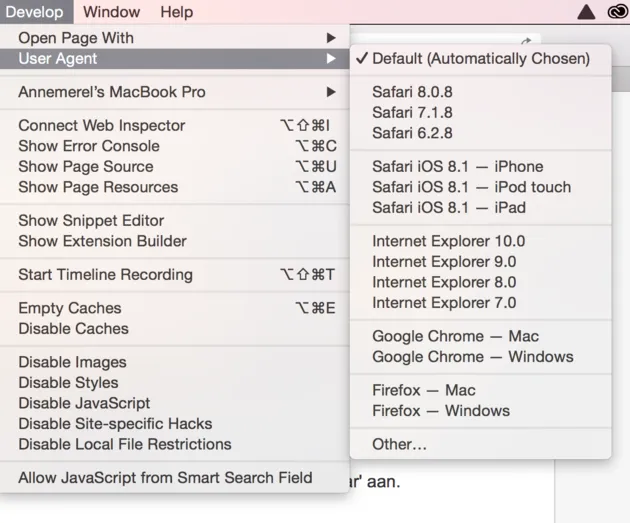
Task: Select Firefox — Windows user agent
Action: pyautogui.click(x=481, y=411)
